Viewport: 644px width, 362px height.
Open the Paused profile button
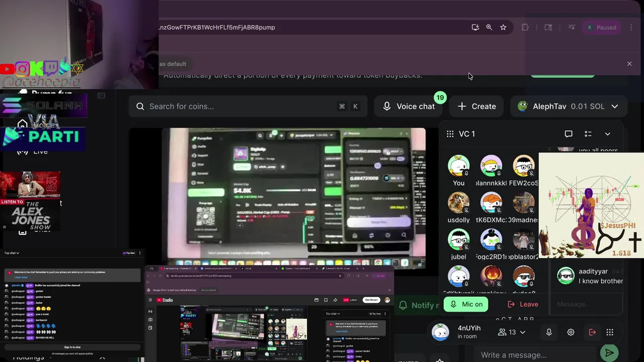tap(601, 28)
